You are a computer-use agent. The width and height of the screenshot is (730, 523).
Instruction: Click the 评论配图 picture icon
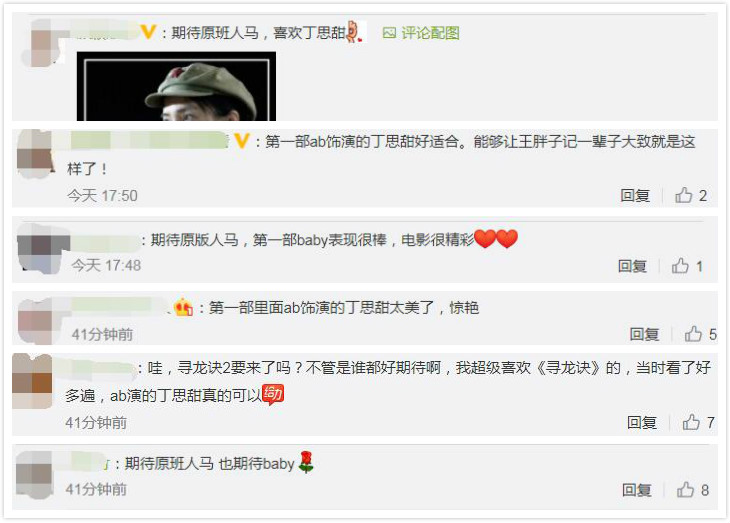click(x=389, y=33)
